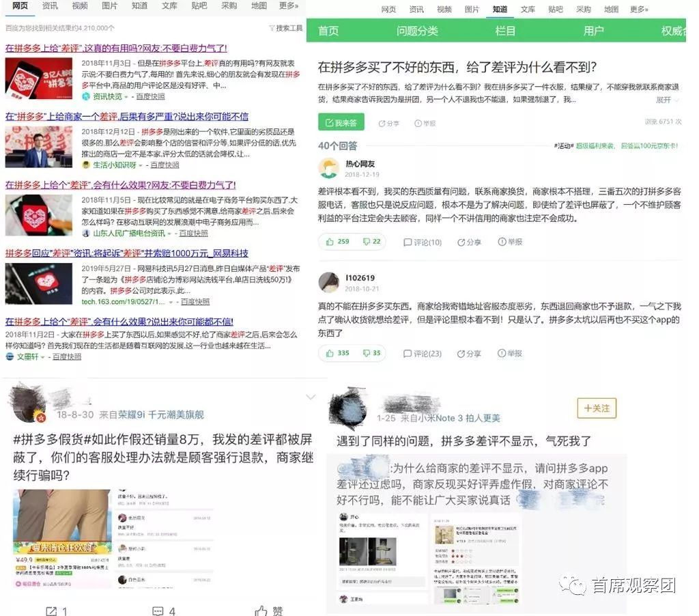Click 赞 thumbs-up on left Weibo post
The height and width of the screenshot is (616, 699).
[x=269, y=611]
